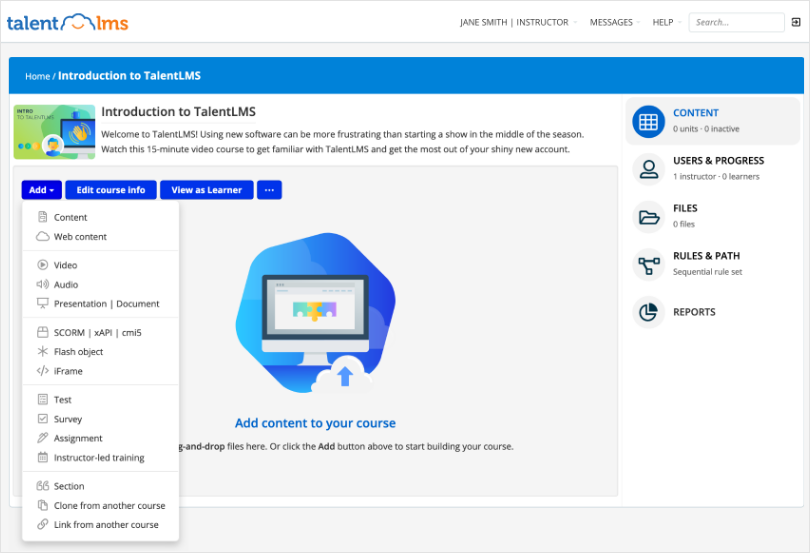Click the presentation board icon in the menu
810x553 pixels.
click(43, 303)
